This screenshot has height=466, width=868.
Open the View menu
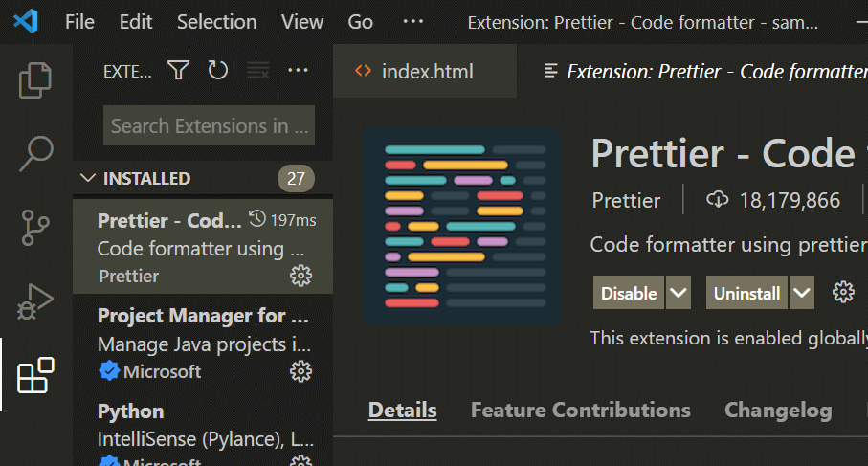tap(302, 22)
